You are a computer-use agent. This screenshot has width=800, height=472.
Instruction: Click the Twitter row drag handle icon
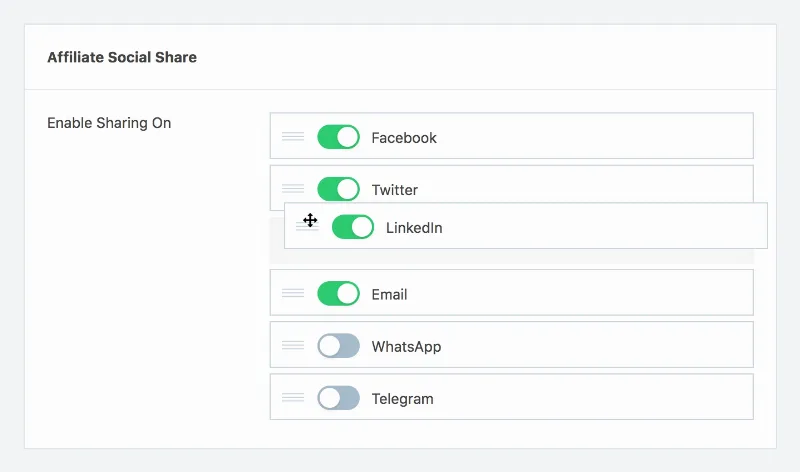(x=293, y=188)
